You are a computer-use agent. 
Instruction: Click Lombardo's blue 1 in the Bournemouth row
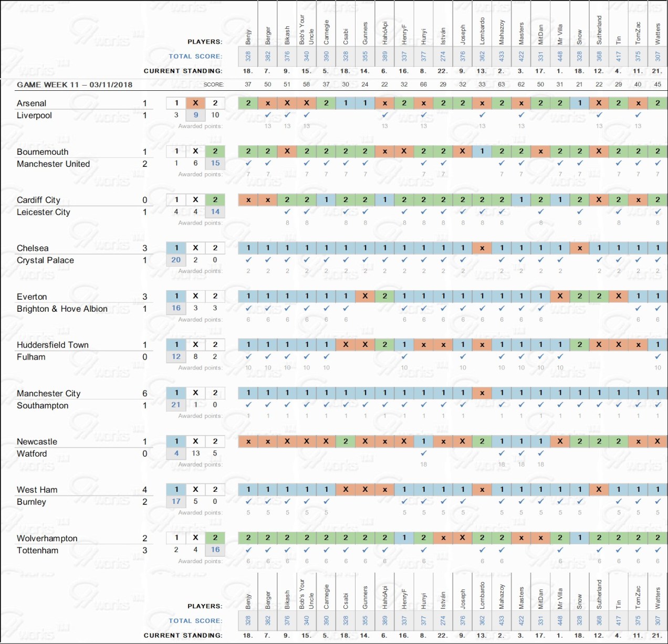pos(482,151)
